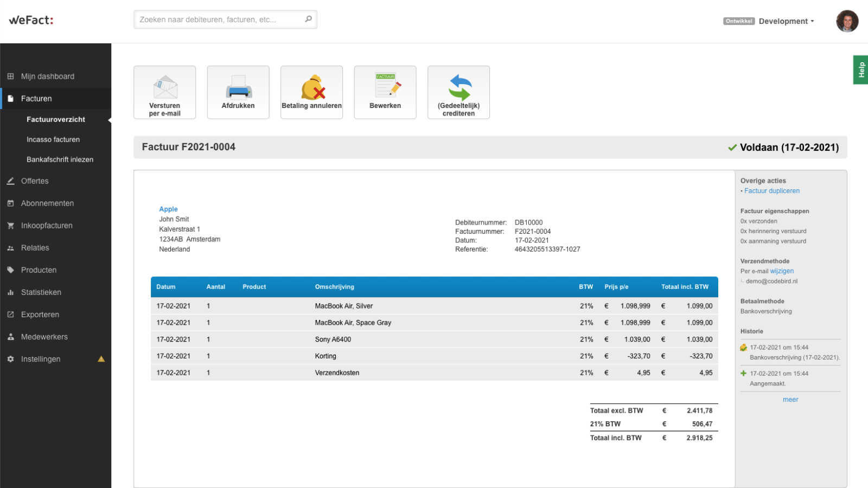Switch to the Incasso facturen section
Image resolution: width=868 pixels, height=488 pixels.
[53, 139]
